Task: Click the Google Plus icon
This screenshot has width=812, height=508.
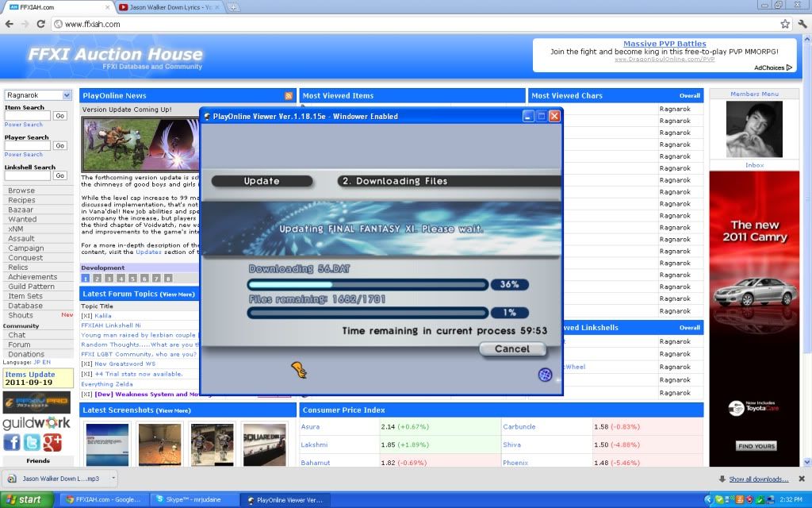Action: [53, 442]
